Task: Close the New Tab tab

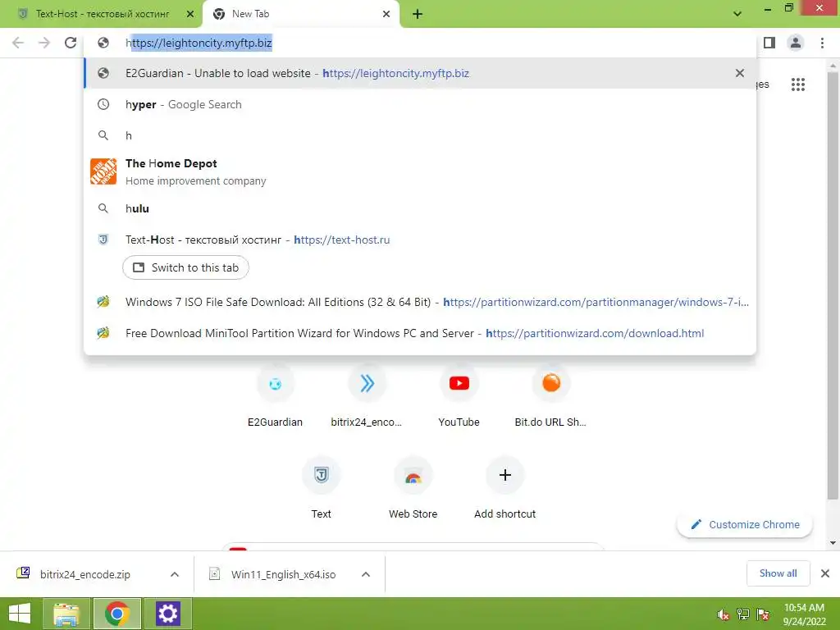Action: 386,14
